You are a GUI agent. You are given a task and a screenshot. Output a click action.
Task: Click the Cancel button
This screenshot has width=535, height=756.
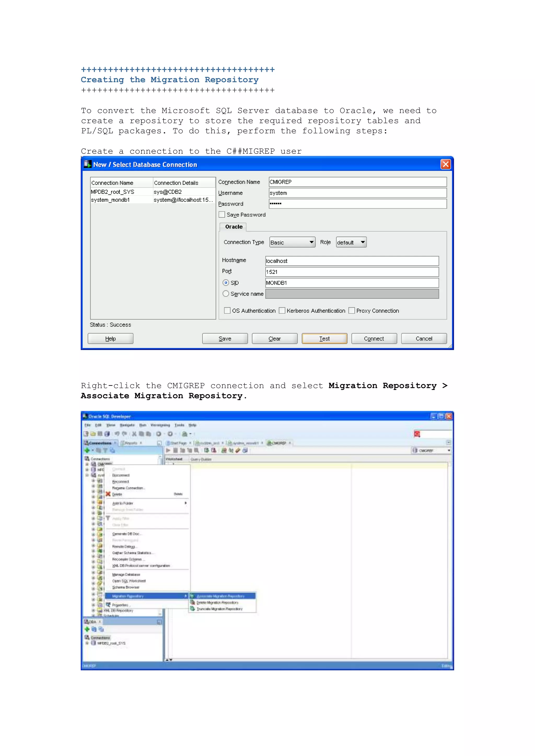click(424, 339)
